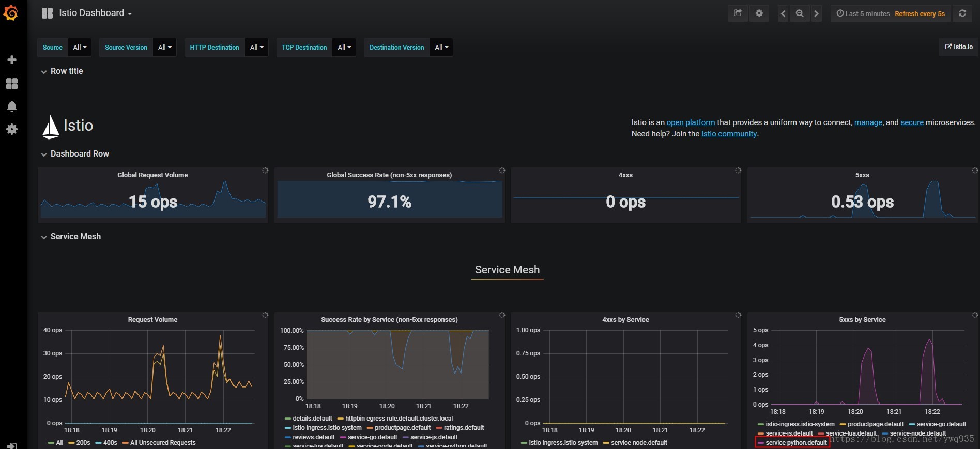
Task: Collapse the Dashboard Row section
Action: coord(75,154)
